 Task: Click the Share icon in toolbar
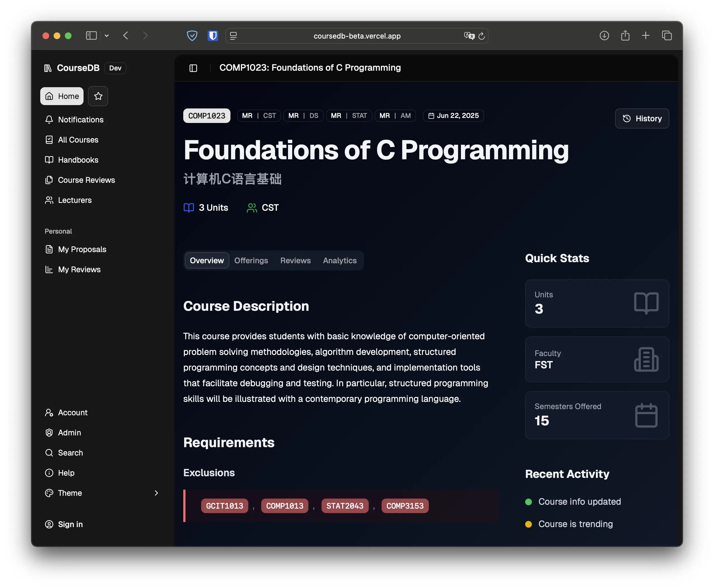point(625,35)
